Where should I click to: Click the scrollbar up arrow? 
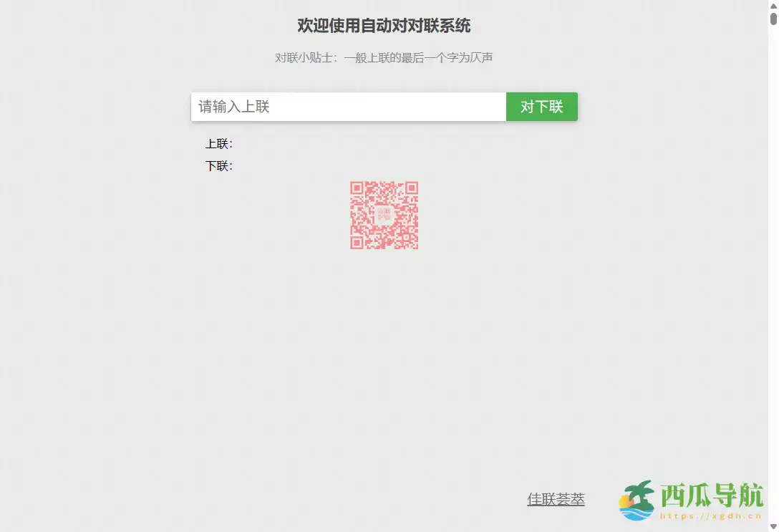coord(774,6)
